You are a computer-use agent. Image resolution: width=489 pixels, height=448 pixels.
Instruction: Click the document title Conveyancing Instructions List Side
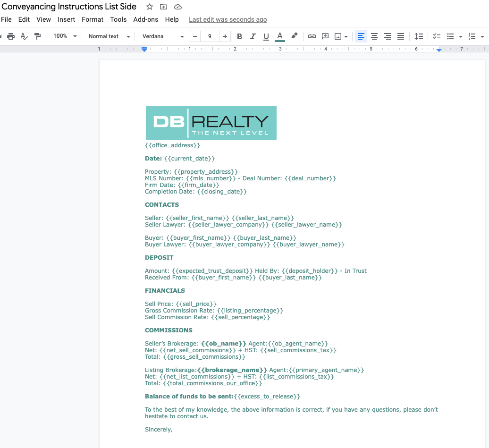[69, 7]
